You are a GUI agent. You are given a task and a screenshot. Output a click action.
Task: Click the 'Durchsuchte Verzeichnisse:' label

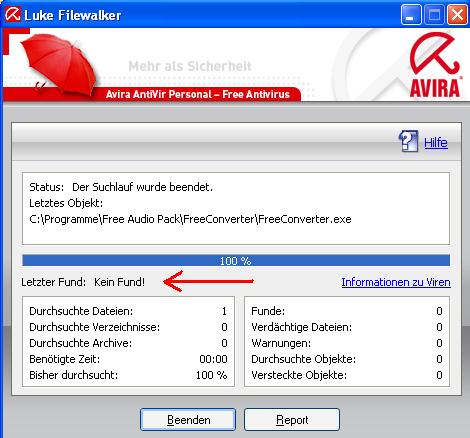pos(95,327)
